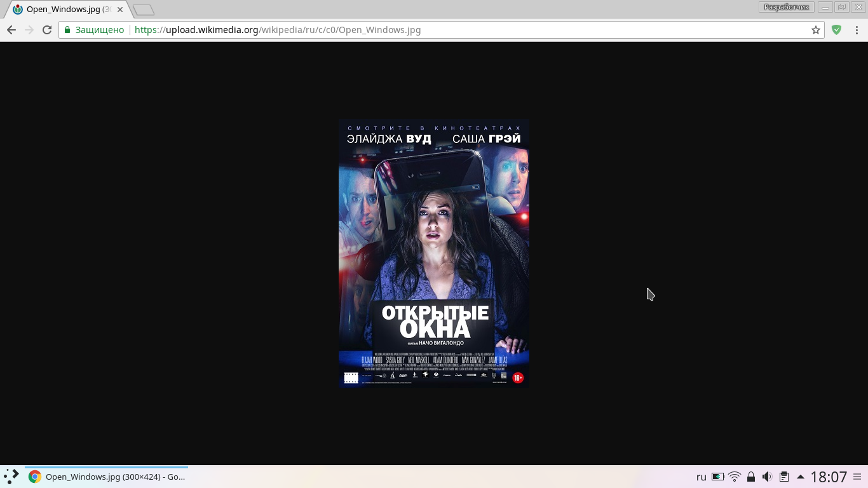Viewport: 868px width, 488px height.
Task: Open the KDE application launcher
Action: [x=11, y=477]
